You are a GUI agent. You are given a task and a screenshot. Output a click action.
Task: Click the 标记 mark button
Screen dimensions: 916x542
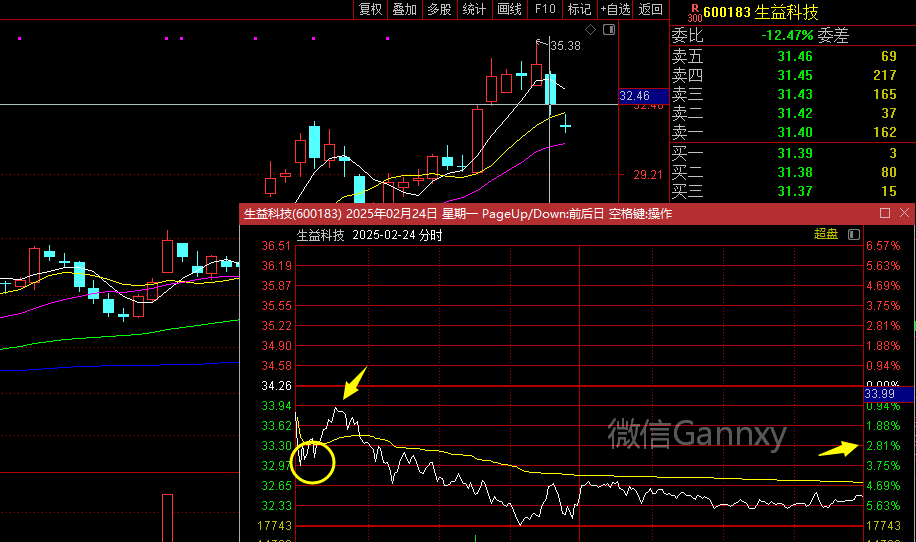point(580,9)
